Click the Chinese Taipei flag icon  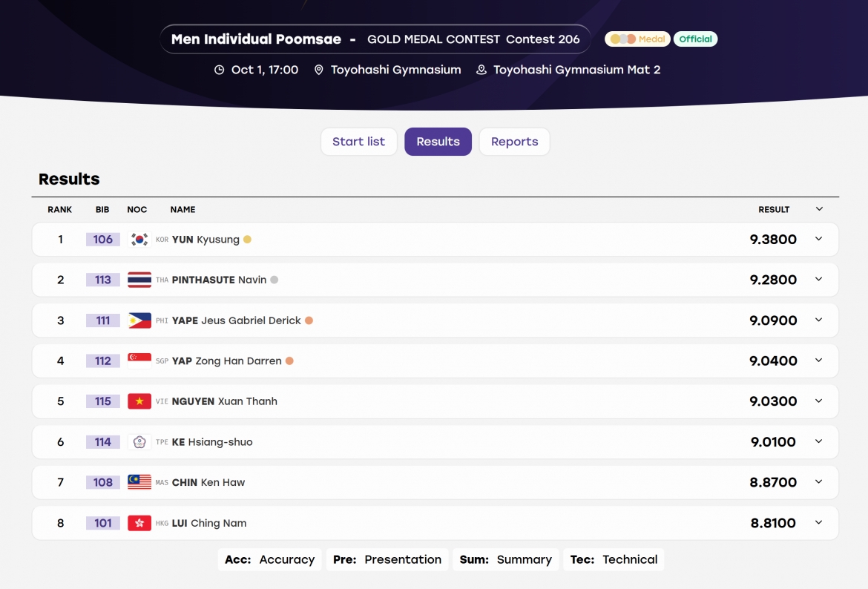click(x=139, y=442)
